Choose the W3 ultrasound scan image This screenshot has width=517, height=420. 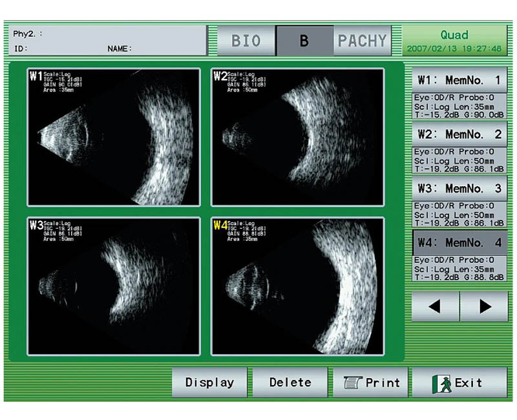click(x=114, y=286)
